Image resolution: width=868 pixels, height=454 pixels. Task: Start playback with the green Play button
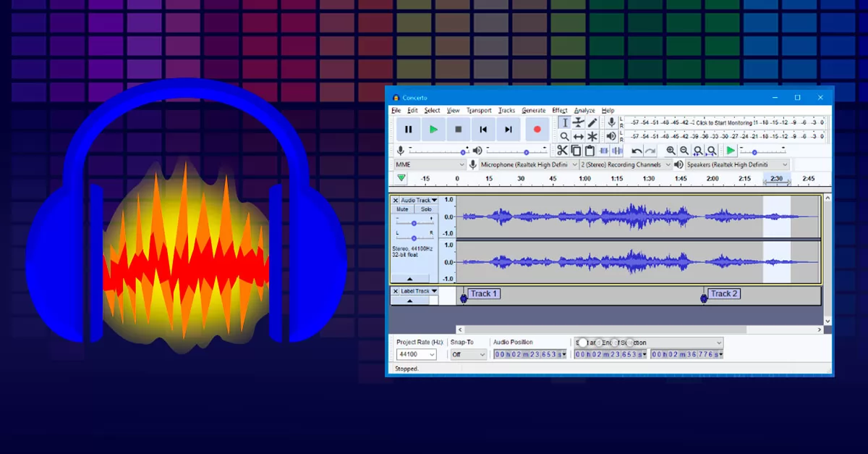pyautogui.click(x=433, y=130)
